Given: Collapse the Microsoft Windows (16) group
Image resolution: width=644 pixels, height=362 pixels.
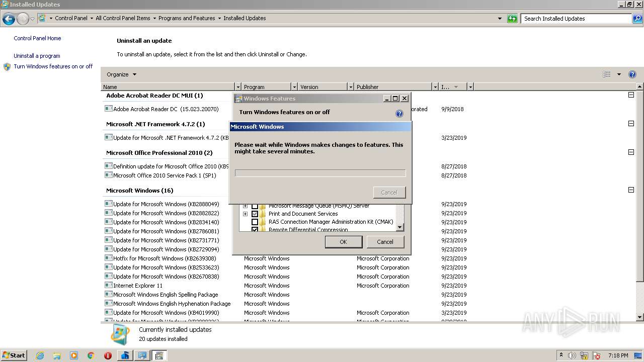Looking at the screenshot, I should point(631,190).
